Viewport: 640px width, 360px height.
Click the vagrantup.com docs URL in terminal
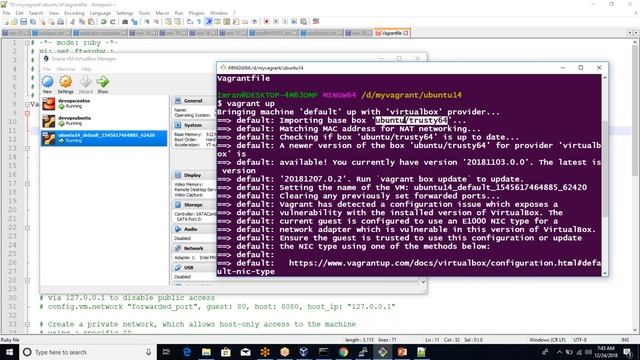(409, 267)
